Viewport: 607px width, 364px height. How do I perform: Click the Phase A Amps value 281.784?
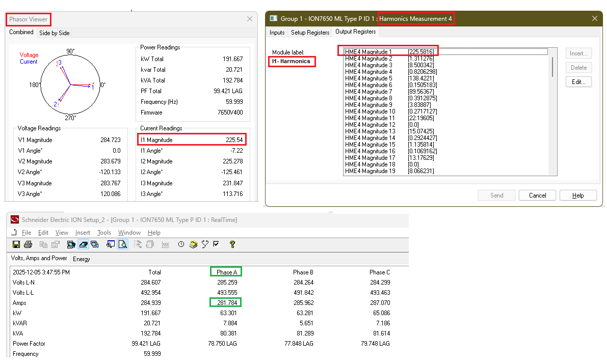[227, 303]
